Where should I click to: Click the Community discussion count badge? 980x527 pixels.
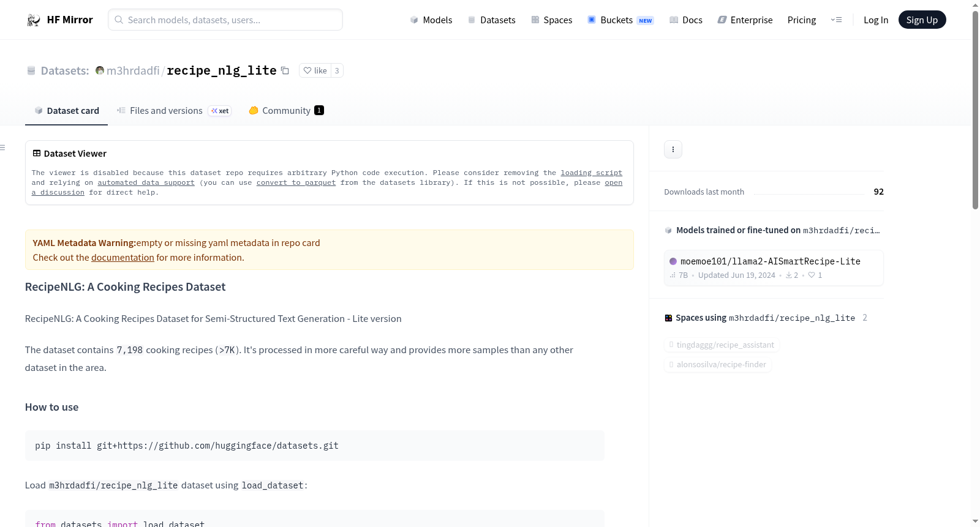[319, 110]
